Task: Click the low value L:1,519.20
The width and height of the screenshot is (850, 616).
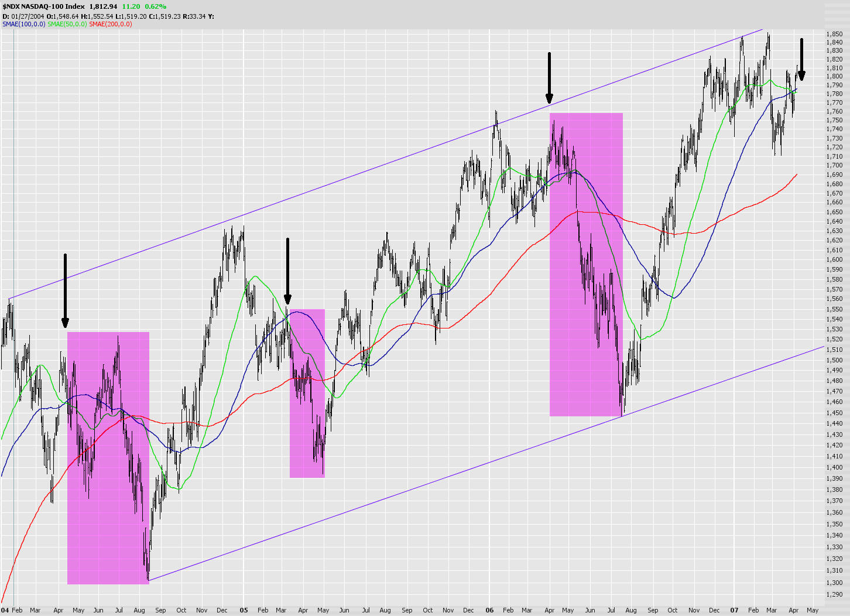Action: tap(131, 16)
